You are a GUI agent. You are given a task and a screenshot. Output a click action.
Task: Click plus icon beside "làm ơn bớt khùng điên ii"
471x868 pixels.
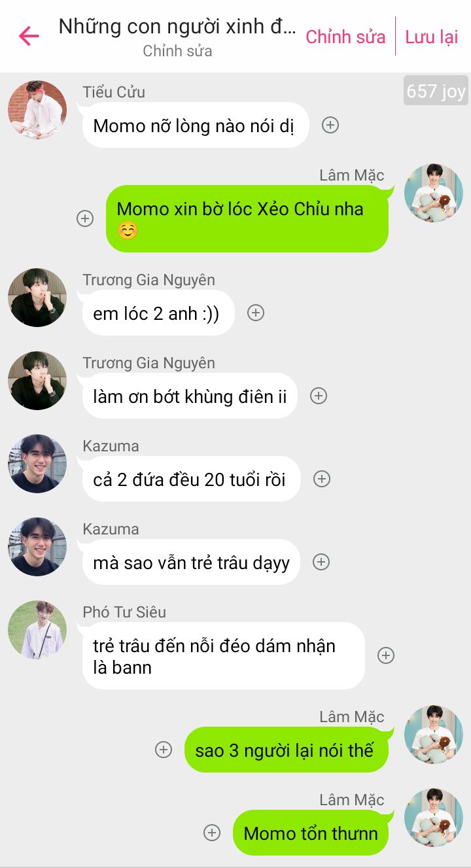pos(319,396)
